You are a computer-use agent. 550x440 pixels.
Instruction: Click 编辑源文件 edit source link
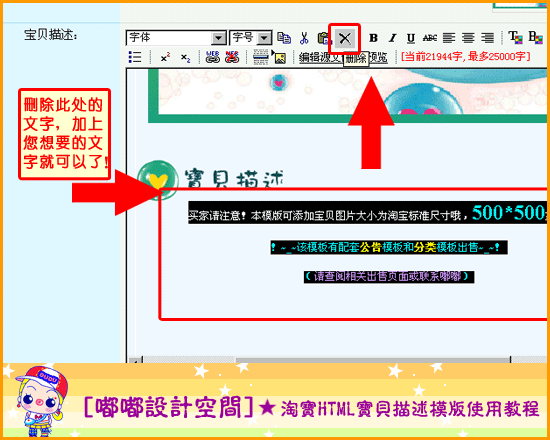pos(320,57)
